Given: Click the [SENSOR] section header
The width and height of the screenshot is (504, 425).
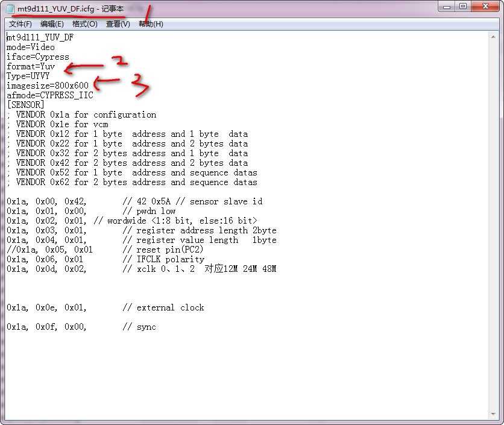Looking at the screenshot, I should click(26, 105).
